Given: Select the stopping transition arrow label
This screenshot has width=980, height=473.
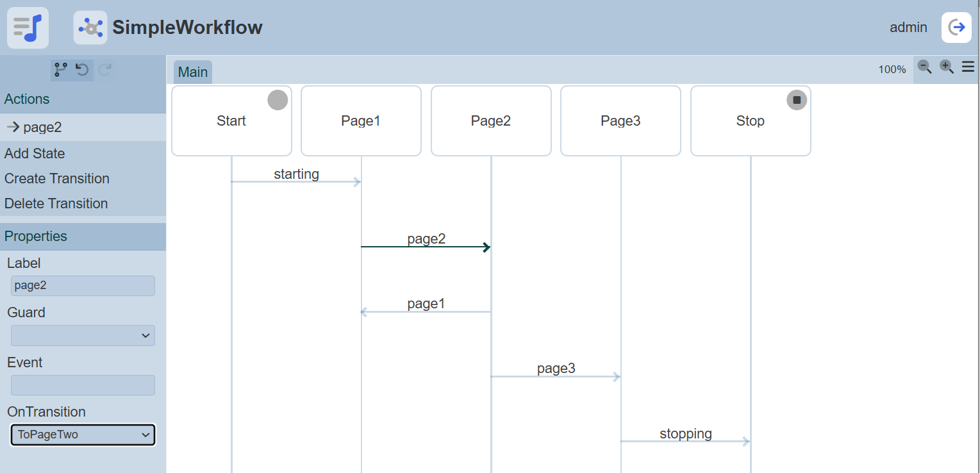Looking at the screenshot, I should (x=685, y=434).
